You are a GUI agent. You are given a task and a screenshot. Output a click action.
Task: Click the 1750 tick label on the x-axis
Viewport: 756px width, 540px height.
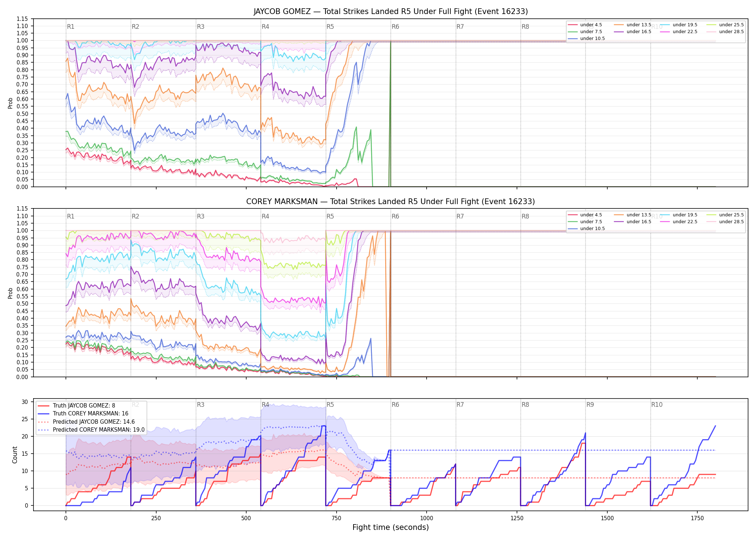(x=697, y=518)
